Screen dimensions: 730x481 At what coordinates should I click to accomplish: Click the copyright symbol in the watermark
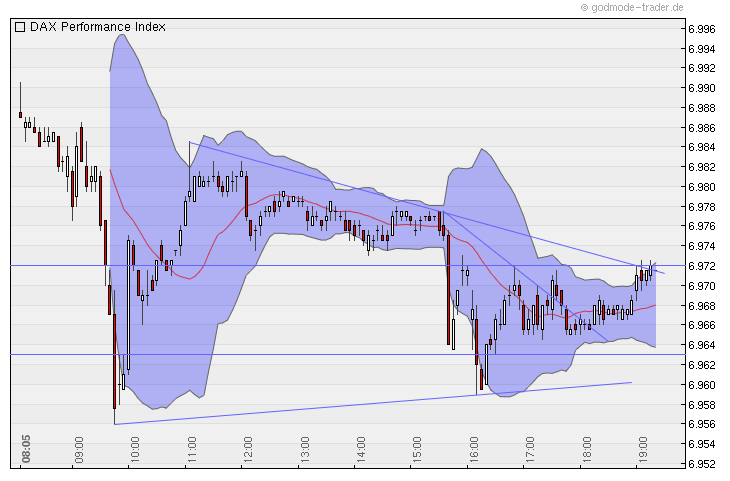(584, 7)
